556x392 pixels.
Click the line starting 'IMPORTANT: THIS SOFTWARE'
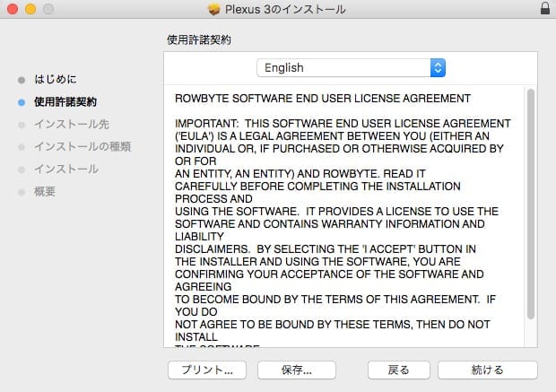(x=343, y=124)
